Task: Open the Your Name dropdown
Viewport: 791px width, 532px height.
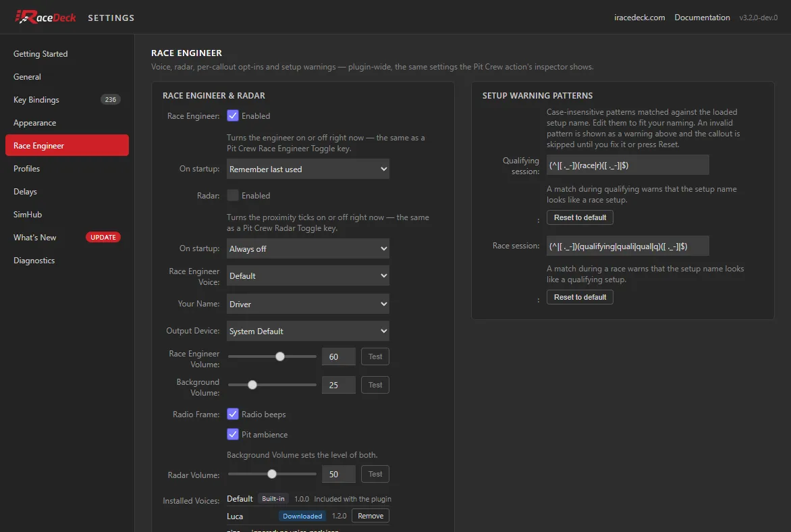Action: point(308,304)
